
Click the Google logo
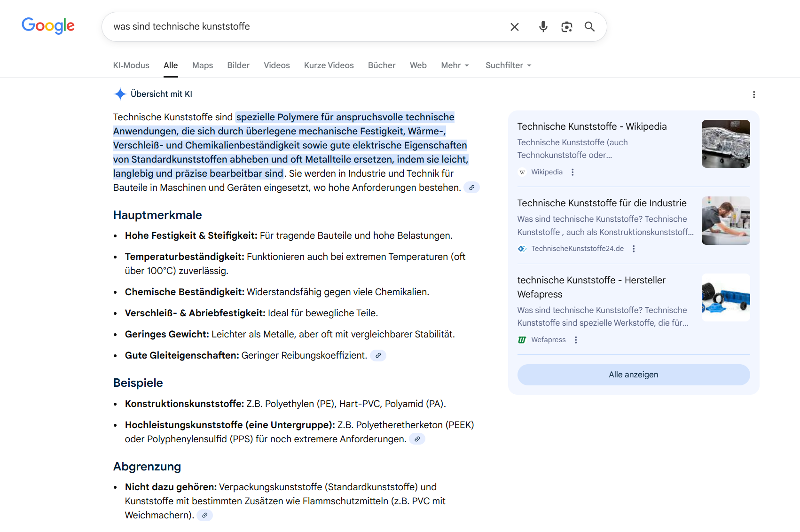coord(48,26)
